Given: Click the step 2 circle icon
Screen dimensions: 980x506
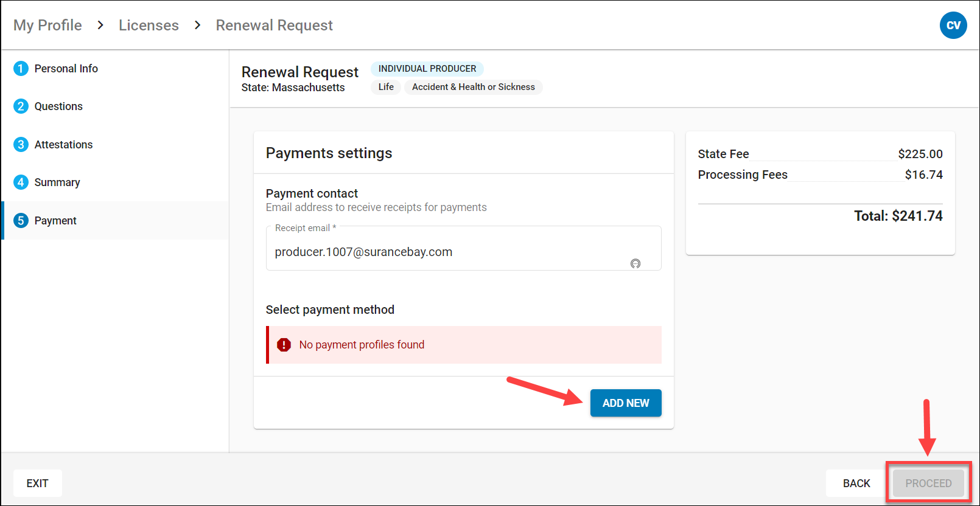Looking at the screenshot, I should (21, 106).
